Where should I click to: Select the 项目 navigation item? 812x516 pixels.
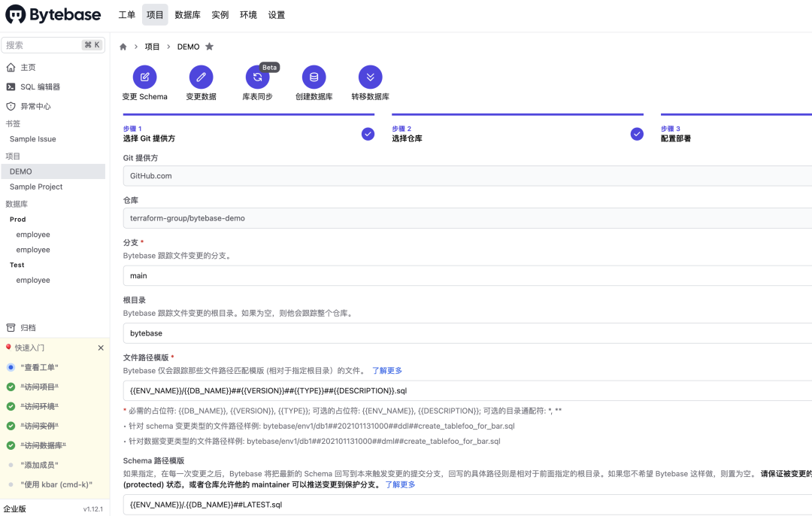click(155, 14)
